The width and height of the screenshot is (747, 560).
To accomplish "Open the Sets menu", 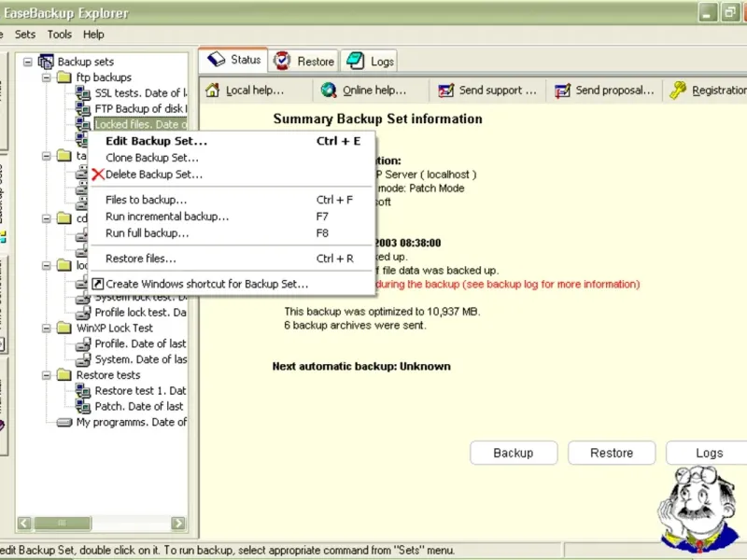I will click(x=25, y=35).
